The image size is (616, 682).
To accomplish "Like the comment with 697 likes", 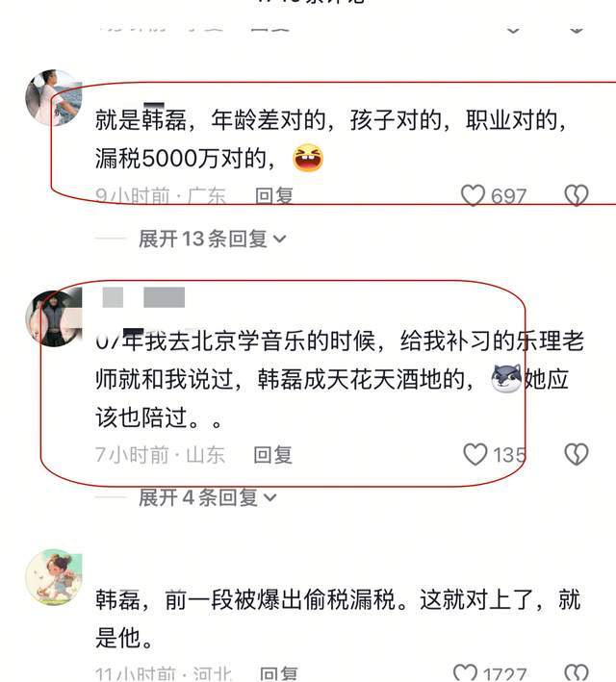I will [x=474, y=195].
